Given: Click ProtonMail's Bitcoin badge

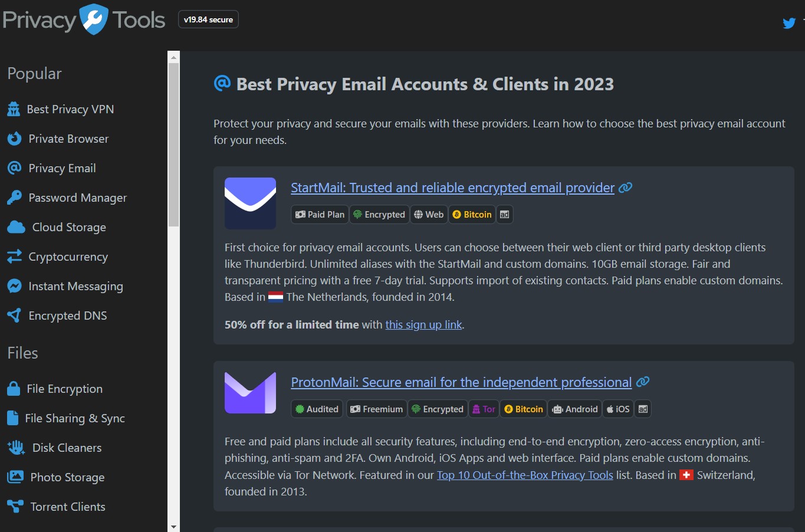Looking at the screenshot, I should point(524,409).
